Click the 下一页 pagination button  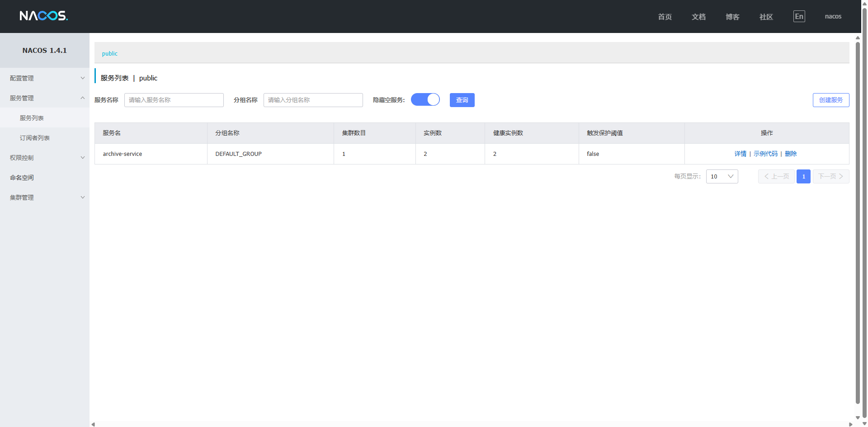point(831,176)
